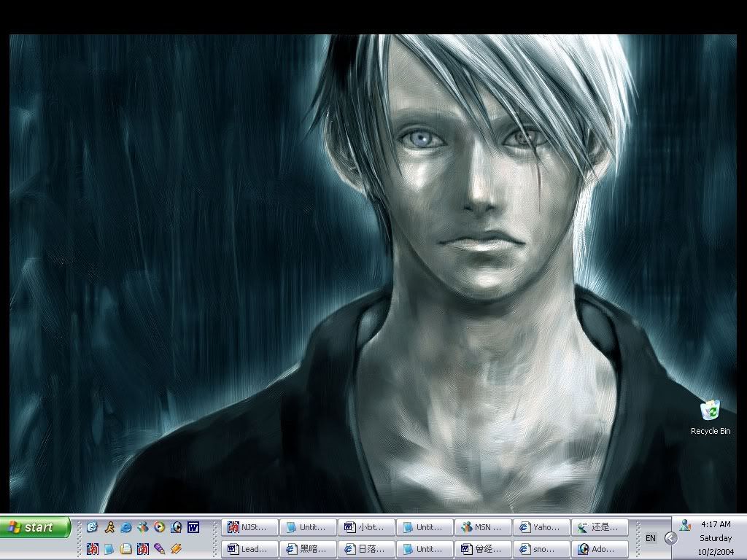Viewport: 747px width, 560px height.
Task: Switch to 日落... browser taskbar window
Action: coord(366,549)
